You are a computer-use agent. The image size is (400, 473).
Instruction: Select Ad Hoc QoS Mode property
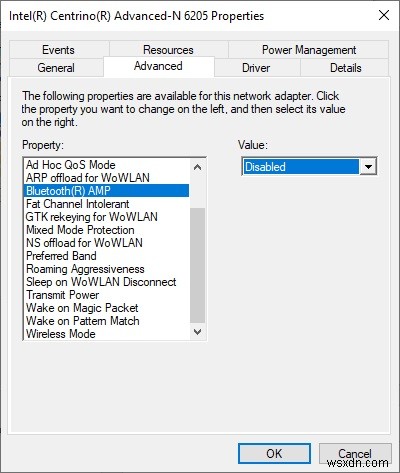107,165
